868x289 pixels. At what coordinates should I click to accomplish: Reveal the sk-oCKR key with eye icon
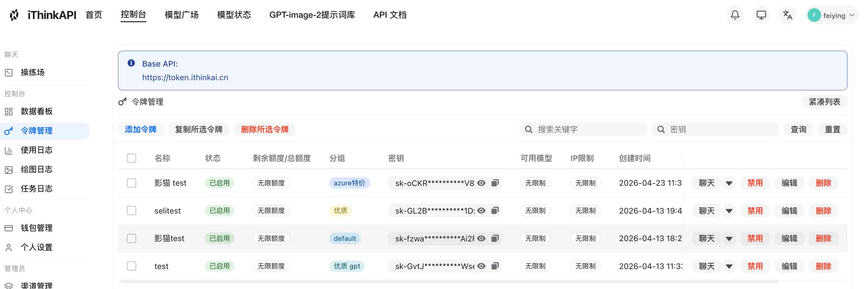click(481, 183)
